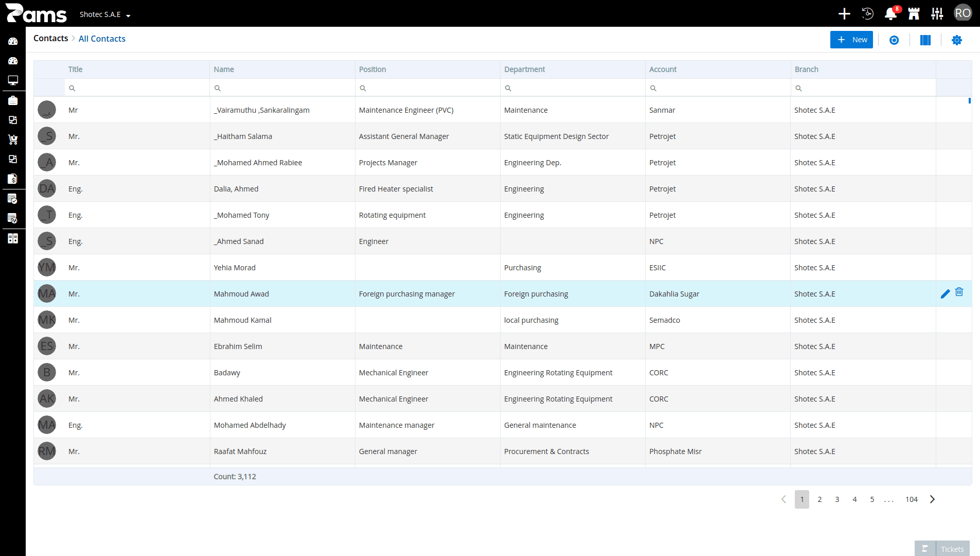
Task: Click the Account column filter field
Action: [718, 88]
